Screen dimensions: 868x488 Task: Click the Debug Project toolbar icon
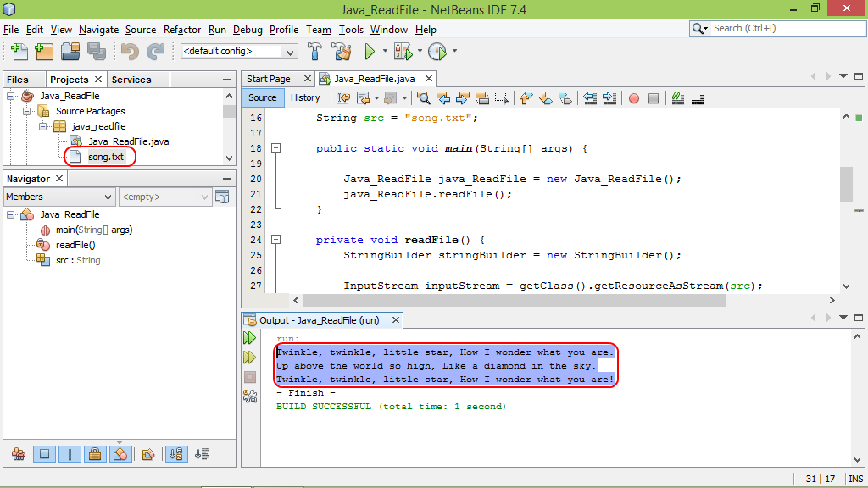pos(403,52)
